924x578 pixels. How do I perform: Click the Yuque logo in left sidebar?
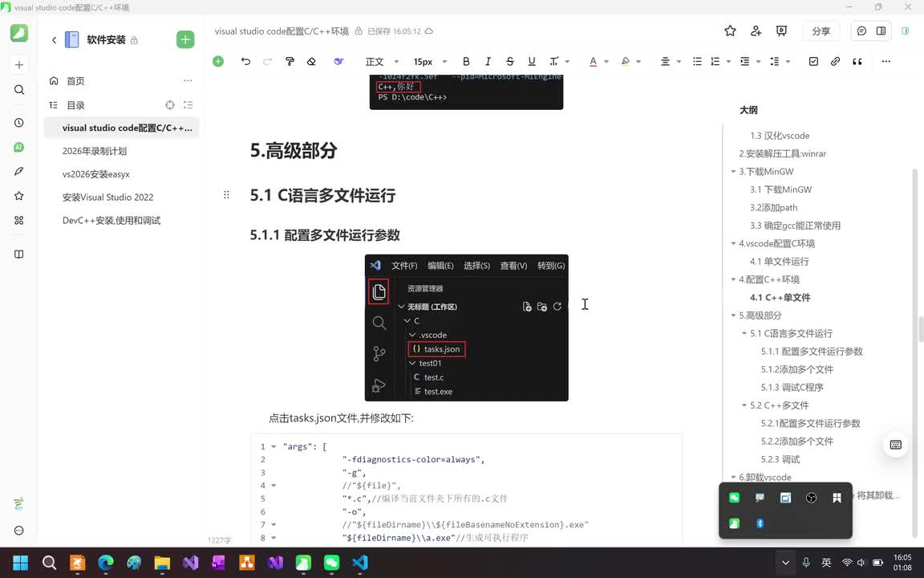point(19,32)
